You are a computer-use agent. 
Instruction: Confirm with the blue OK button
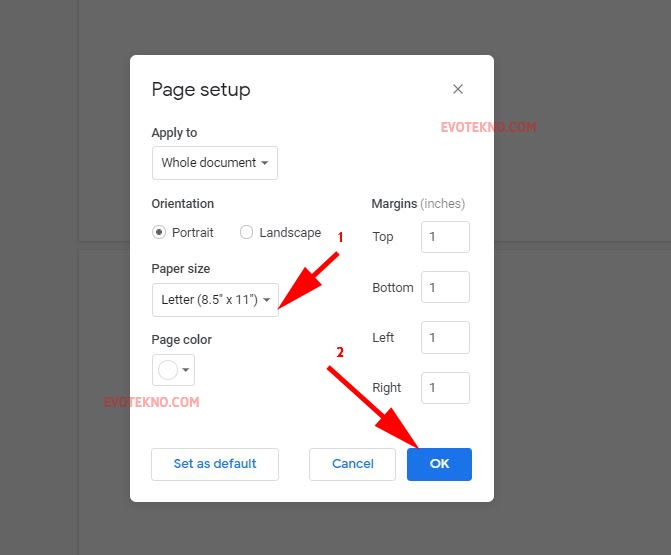pyautogui.click(x=439, y=464)
